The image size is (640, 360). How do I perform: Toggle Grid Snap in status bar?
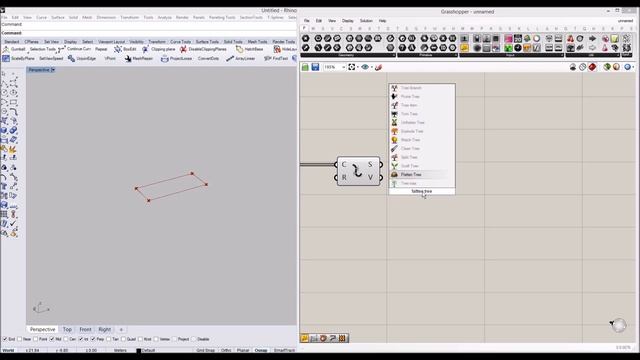[x=205, y=350]
